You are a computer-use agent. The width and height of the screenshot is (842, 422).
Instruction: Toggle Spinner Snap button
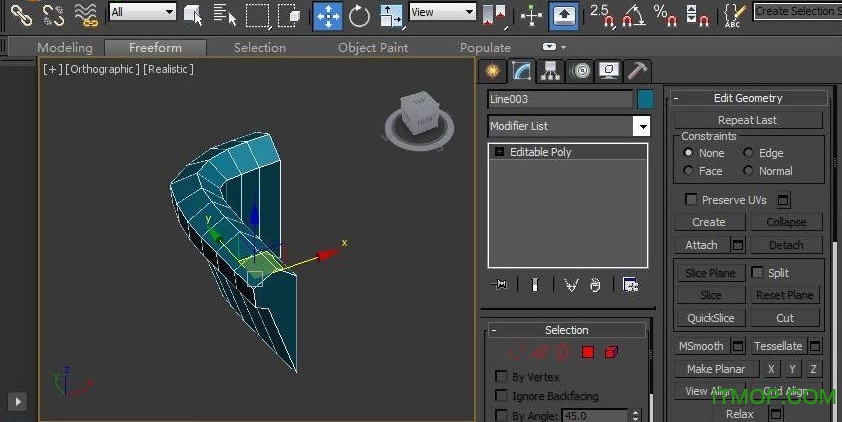tap(698, 15)
